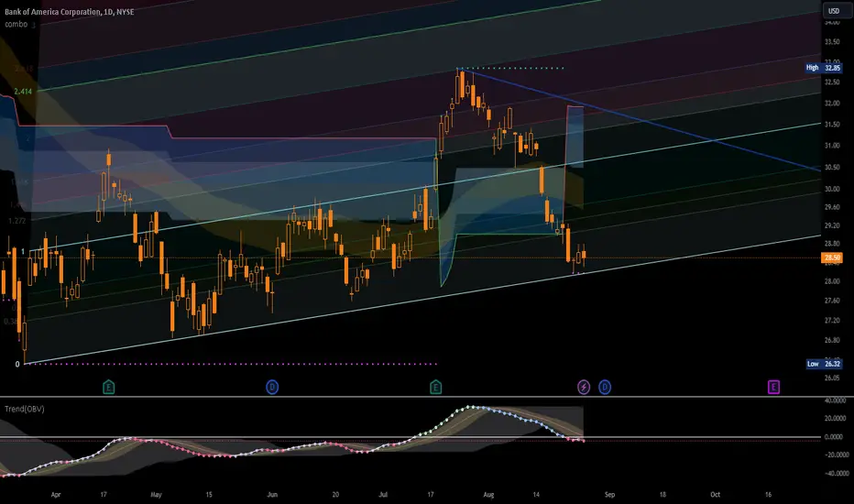
Task: Click the 33.50 price axis label
Action: (x=832, y=42)
